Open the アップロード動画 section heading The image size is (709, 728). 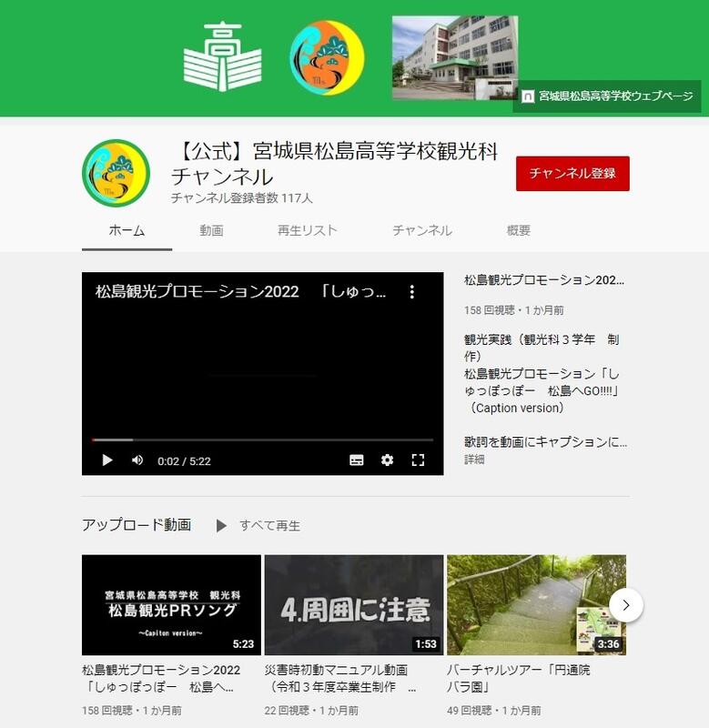tap(137, 525)
